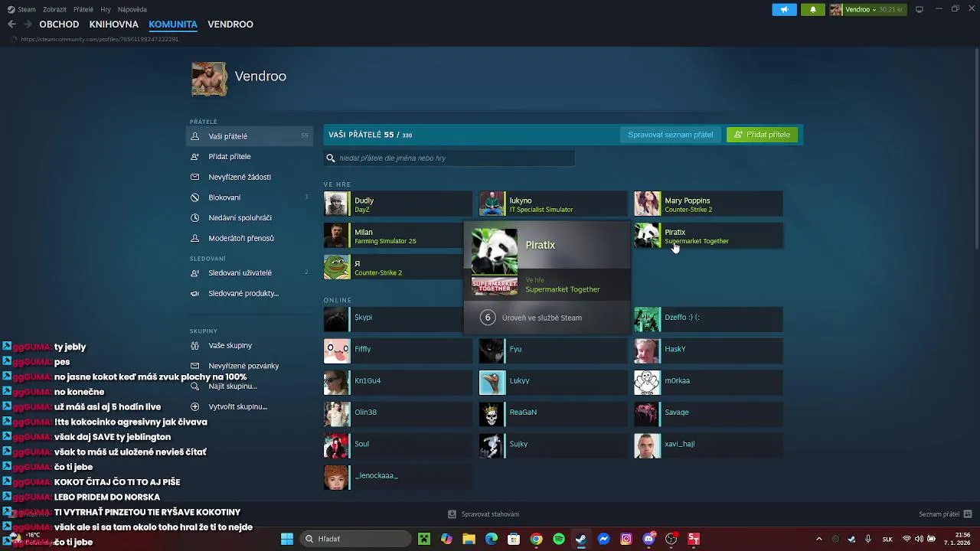Switch to the VENDROO tab
980x551 pixels.
pyautogui.click(x=230, y=24)
